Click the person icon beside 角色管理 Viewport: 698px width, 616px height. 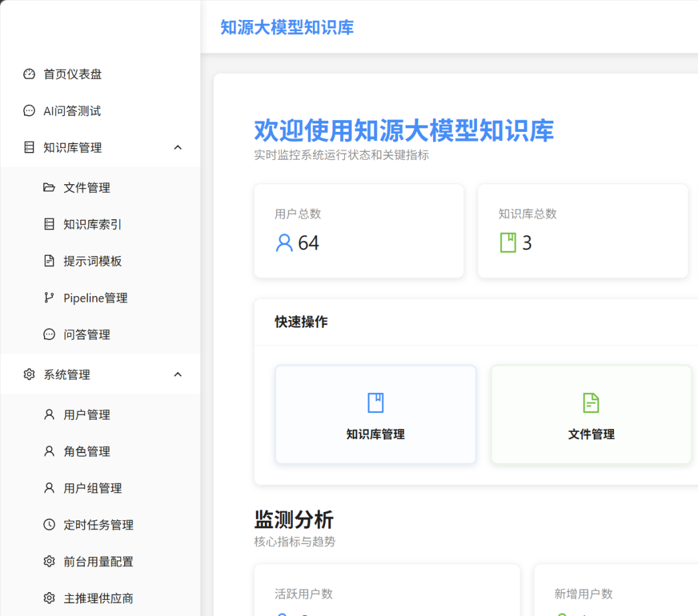(49, 451)
